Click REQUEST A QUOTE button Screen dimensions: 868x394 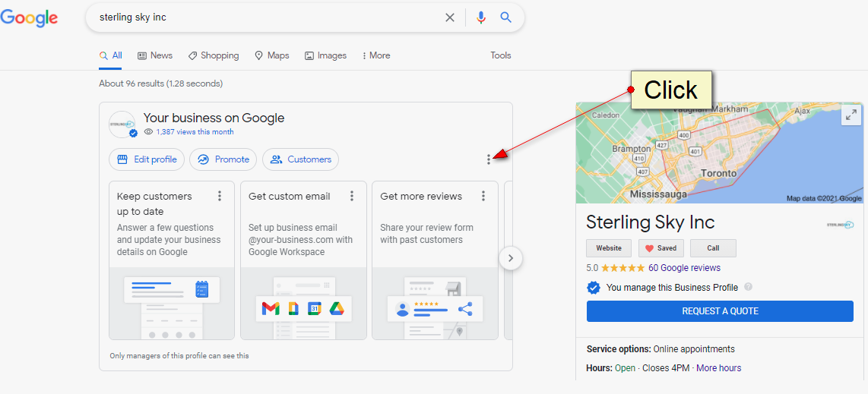pos(720,311)
